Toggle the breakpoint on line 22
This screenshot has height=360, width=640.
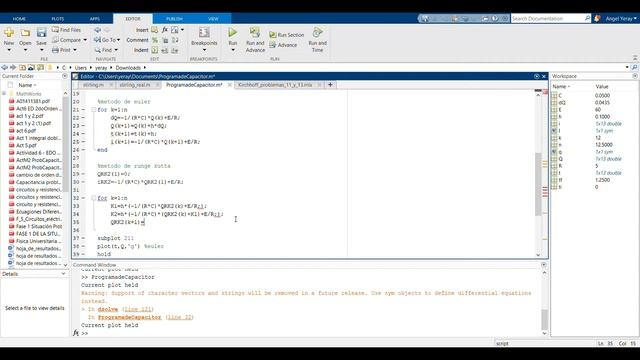[x=83, y=118]
